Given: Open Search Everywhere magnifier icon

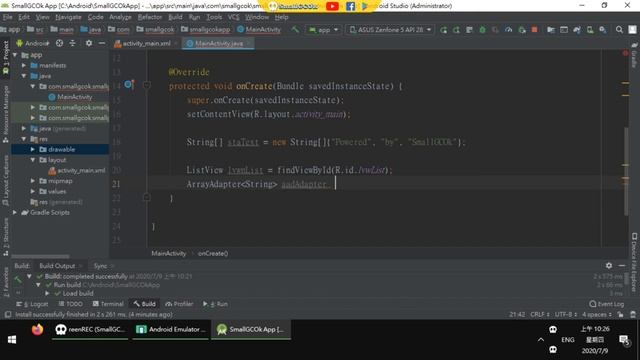Looking at the screenshot, I should tap(619, 30).
